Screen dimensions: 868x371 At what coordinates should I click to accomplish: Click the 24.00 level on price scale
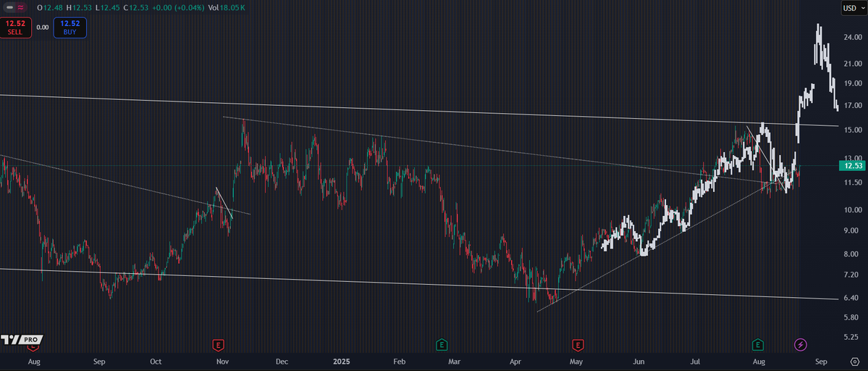point(851,37)
